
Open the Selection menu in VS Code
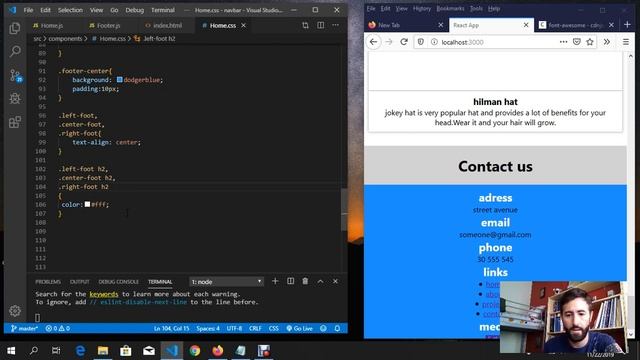point(70,10)
